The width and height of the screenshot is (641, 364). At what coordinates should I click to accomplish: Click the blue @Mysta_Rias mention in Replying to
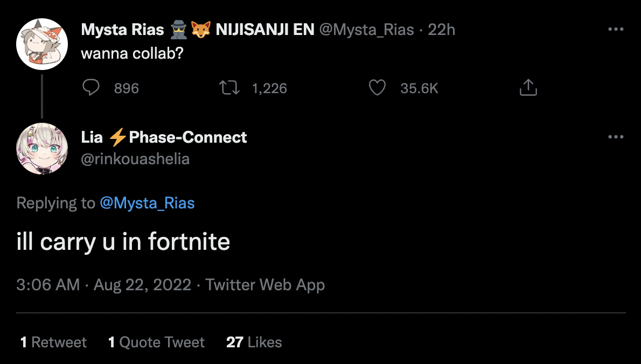pos(147,203)
